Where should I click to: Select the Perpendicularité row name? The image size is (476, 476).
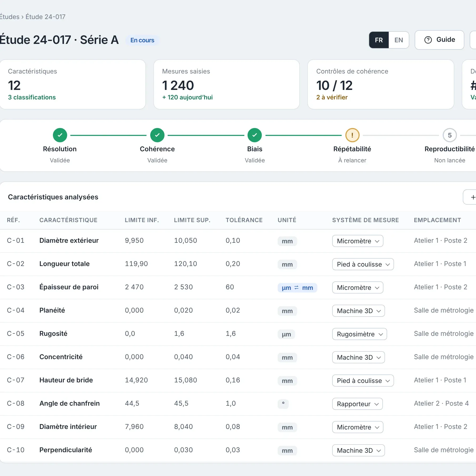tap(66, 450)
